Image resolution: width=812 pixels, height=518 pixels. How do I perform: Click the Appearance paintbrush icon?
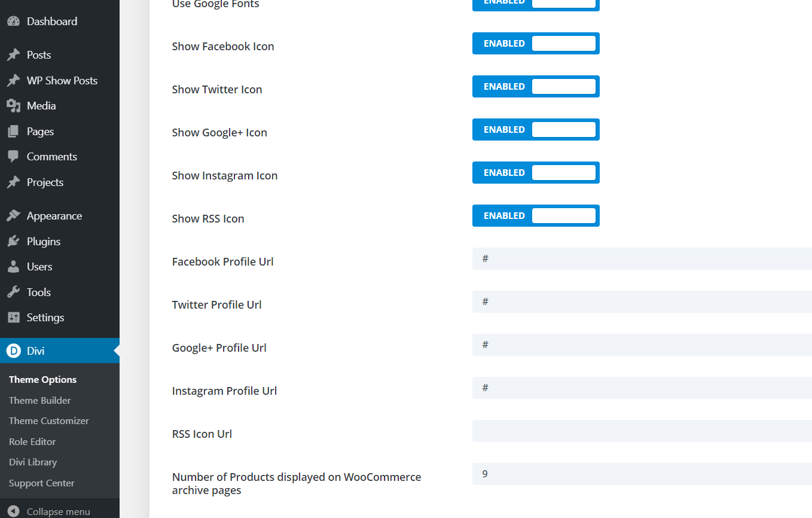pyautogui.click(x=13, y=216)
